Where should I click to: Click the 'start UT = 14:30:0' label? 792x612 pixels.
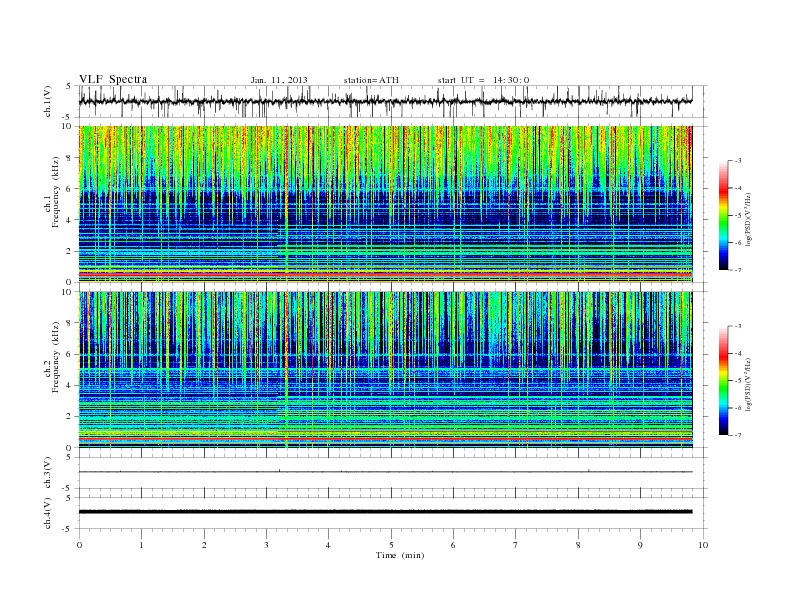tap(483, 80)
